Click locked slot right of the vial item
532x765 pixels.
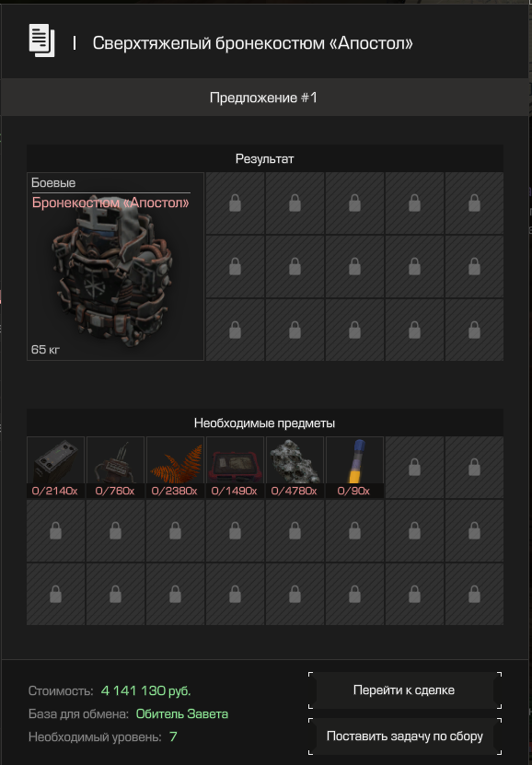[414, 468]
